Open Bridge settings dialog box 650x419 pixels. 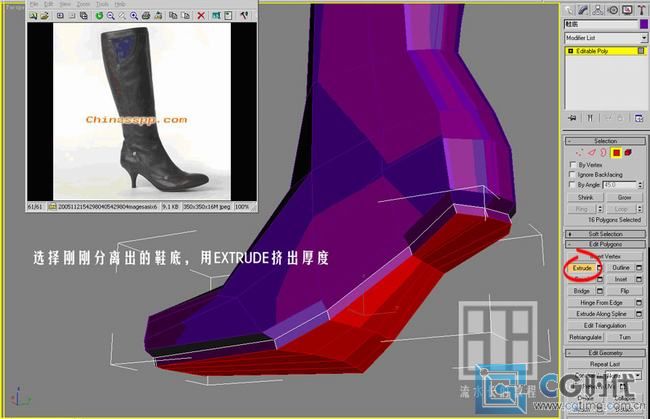point(599,291)
